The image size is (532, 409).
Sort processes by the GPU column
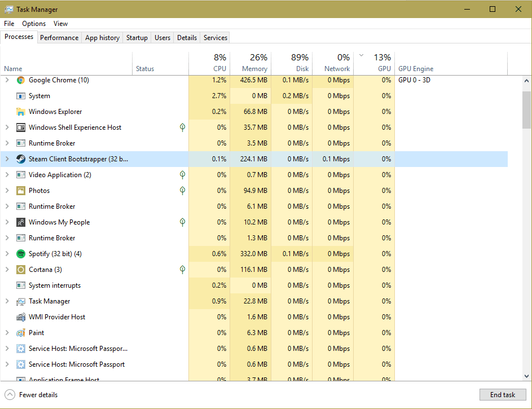[x=374, y=63]
